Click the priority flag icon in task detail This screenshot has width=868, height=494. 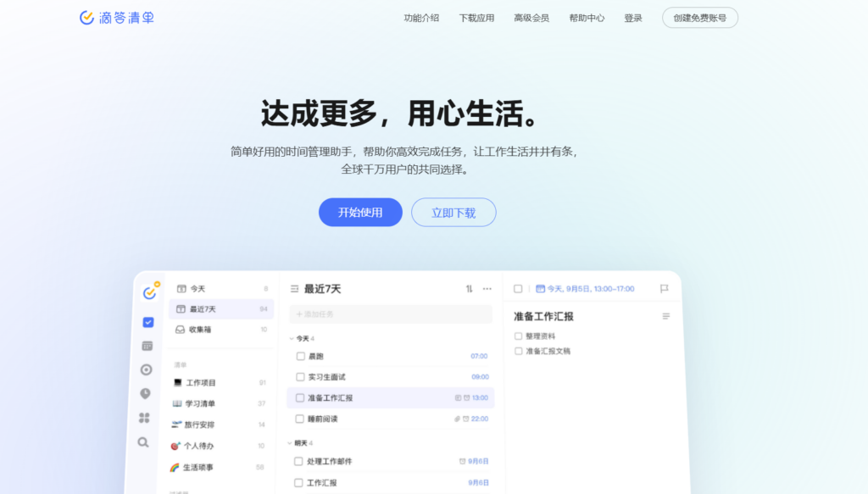(x=665, y=289)
